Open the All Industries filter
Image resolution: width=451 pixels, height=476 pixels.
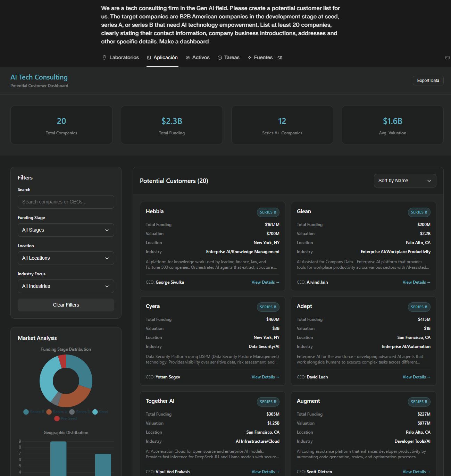click(x=66, y=286)
